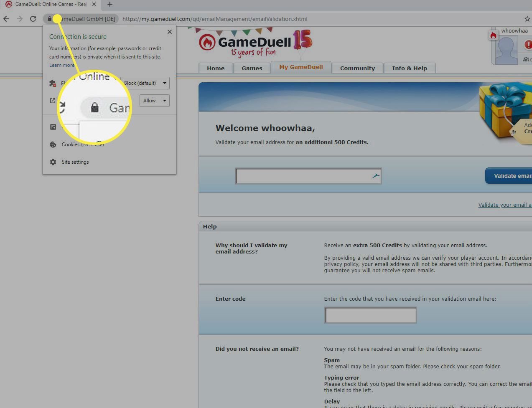This screenshot has height=408, width=532.
Task: Open the Learn more link in security popup
Action: point(62,65)
